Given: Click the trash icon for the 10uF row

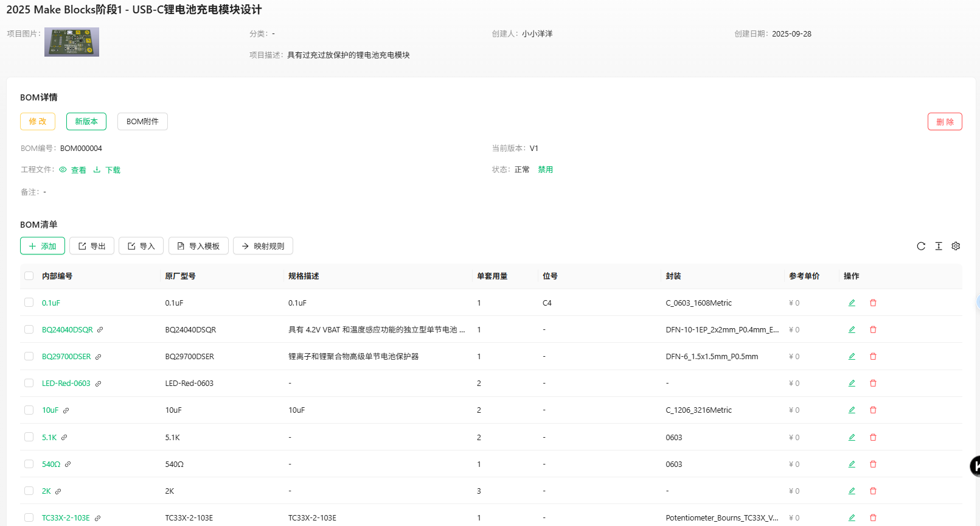Looking at the screenshot, I should 873,410.
